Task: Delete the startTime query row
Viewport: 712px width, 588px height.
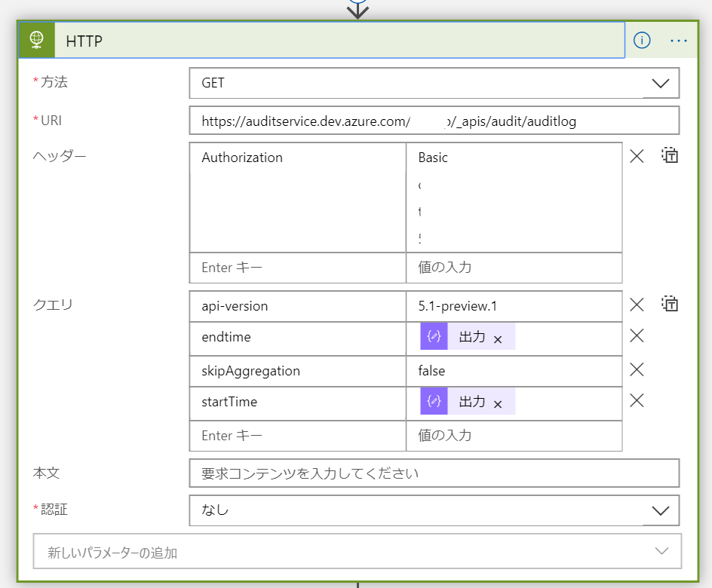Action: tap(637, 400)
